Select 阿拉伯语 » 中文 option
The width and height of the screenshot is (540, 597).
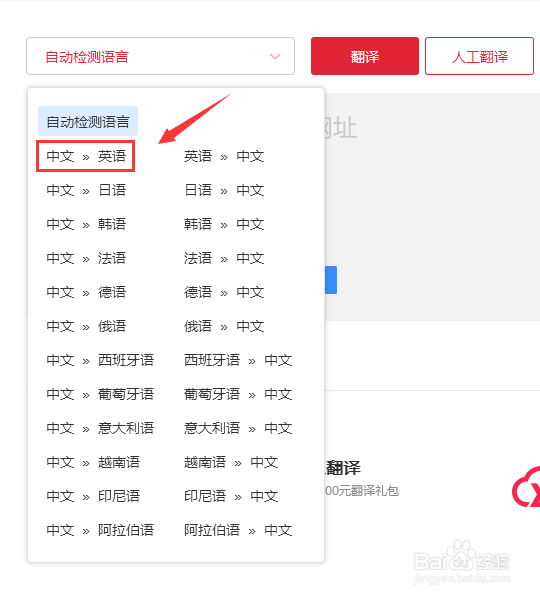coord(238,530)
